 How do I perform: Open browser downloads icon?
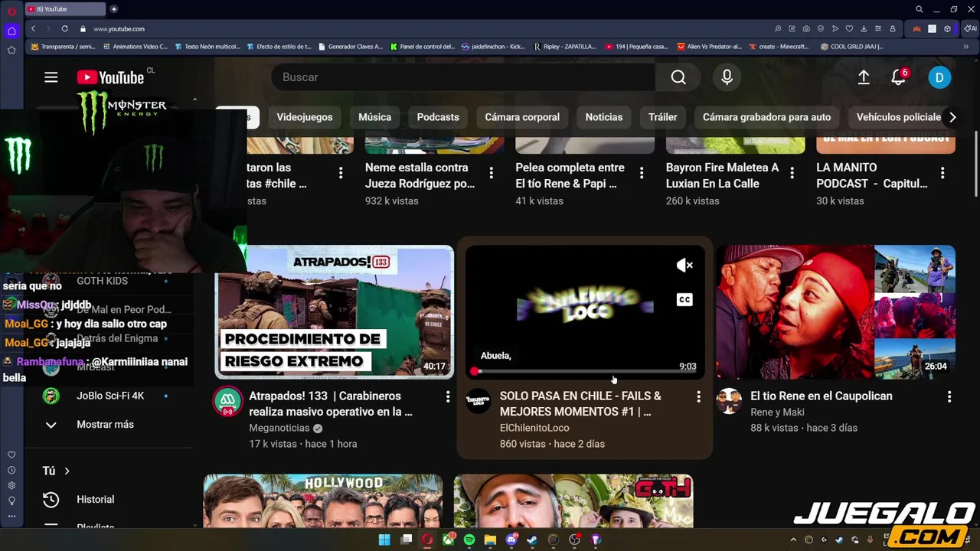pyautogui.click(x=864, y=28)
